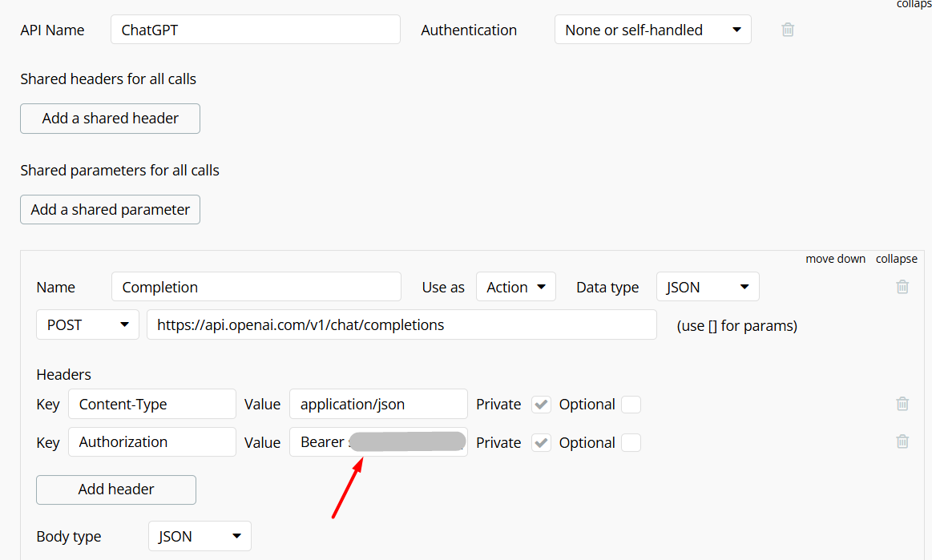
Task: Delete the ChatGPT API using trash icon
Action: (x=788, y=30)
